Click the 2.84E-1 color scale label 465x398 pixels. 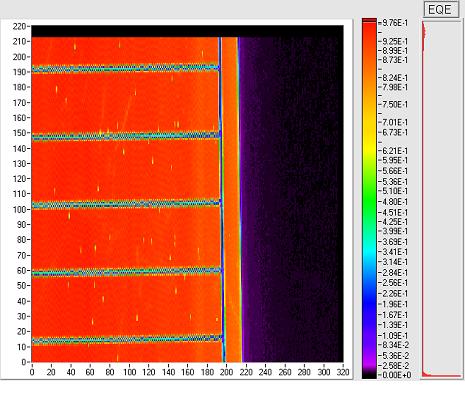395,273
